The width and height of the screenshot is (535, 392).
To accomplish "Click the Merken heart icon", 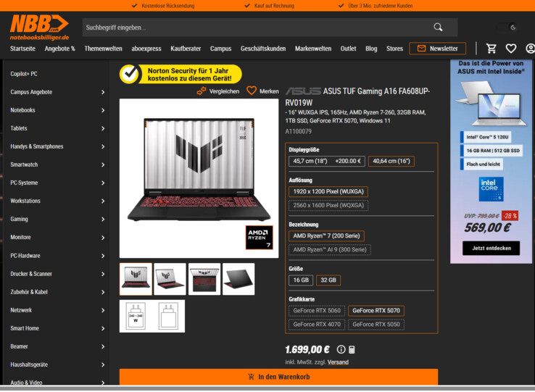I will pos(252,91).
